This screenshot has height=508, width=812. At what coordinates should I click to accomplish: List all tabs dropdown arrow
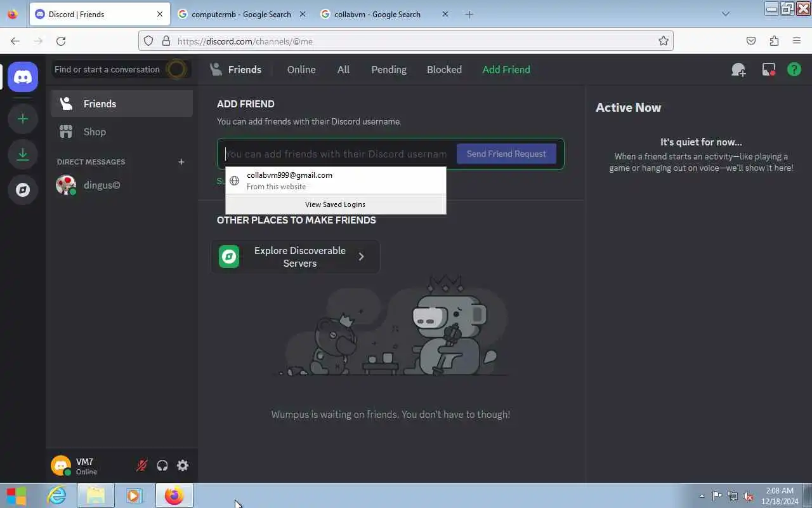726,14
